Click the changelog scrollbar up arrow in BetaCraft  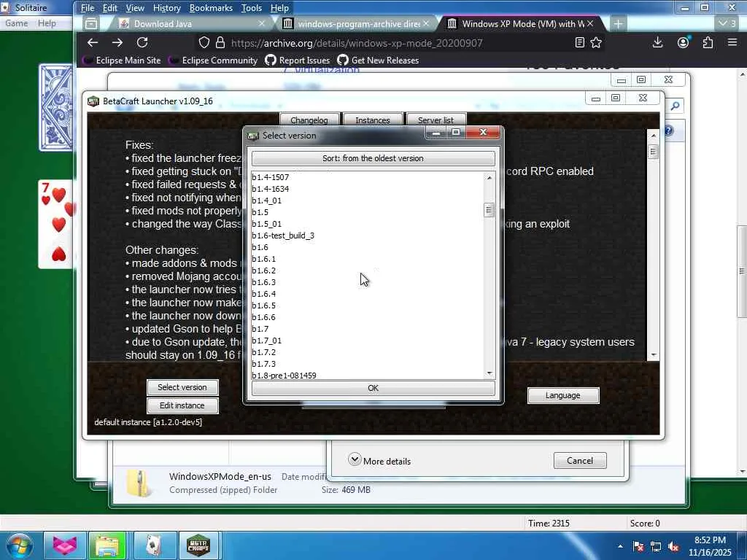point(653,136)
